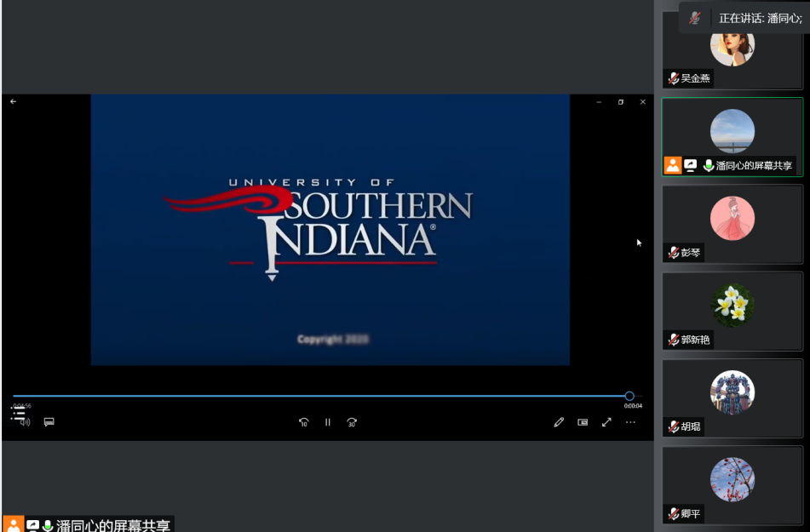Image resolution: width=810 pixels, height=532 pixels.
Task: Pause the video playback
Action: 328,422
